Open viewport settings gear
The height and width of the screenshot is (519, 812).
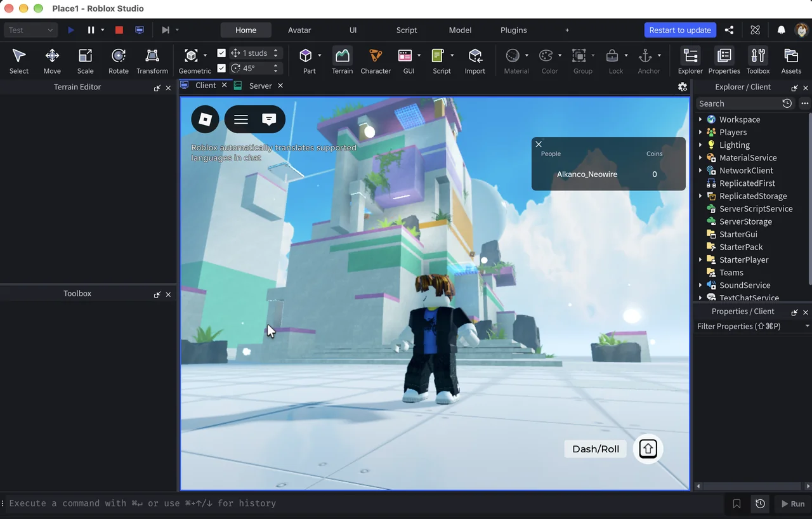tap(682, 87)
